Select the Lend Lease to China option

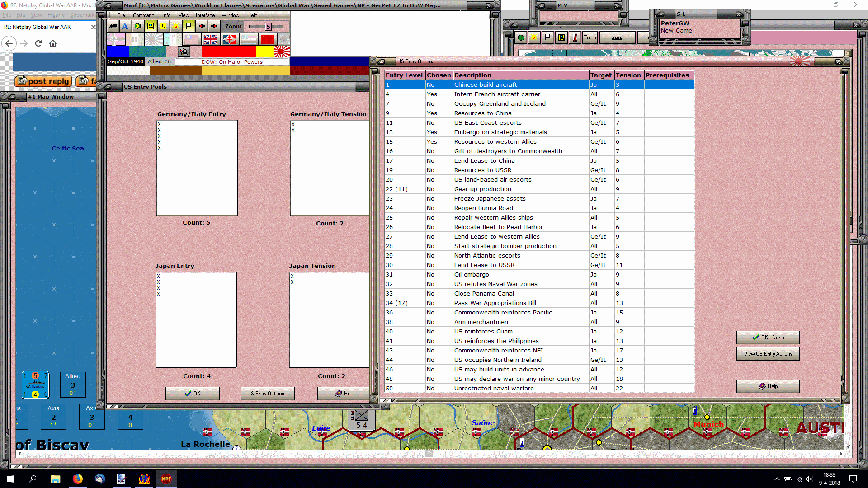pyautogui.click(x=539, y=160)
